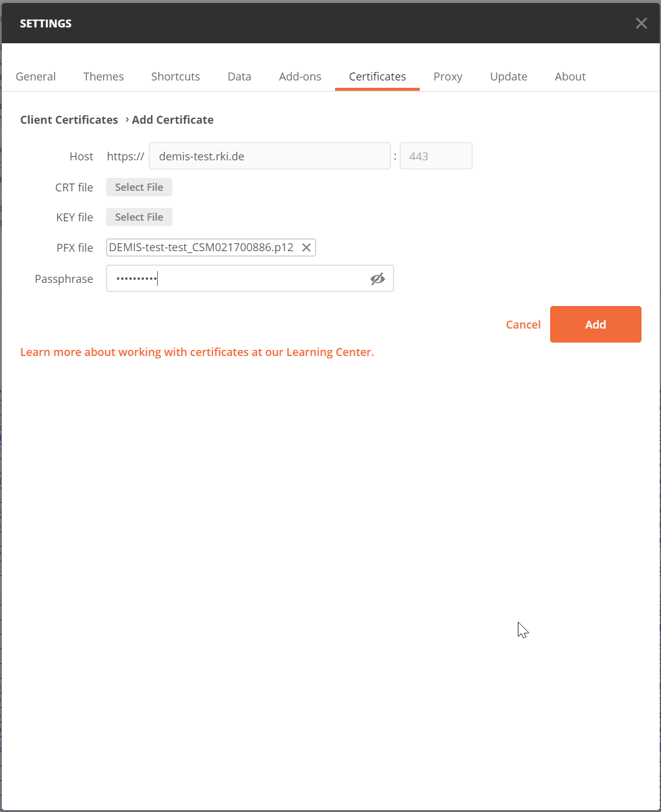Open the Learning Center certificates link

click(197, 352)
